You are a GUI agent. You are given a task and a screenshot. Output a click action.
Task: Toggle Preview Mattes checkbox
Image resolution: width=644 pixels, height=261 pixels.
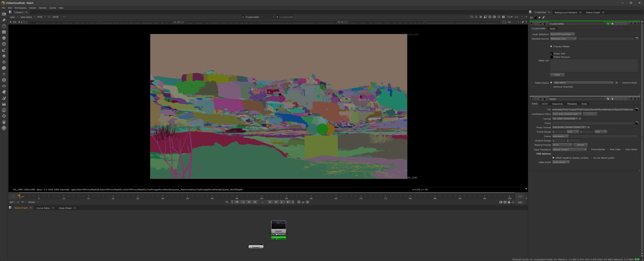point(551,46)
